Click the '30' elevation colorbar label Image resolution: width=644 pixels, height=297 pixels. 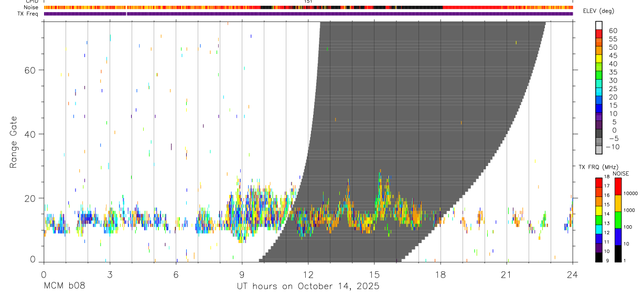tap(612, 80)
